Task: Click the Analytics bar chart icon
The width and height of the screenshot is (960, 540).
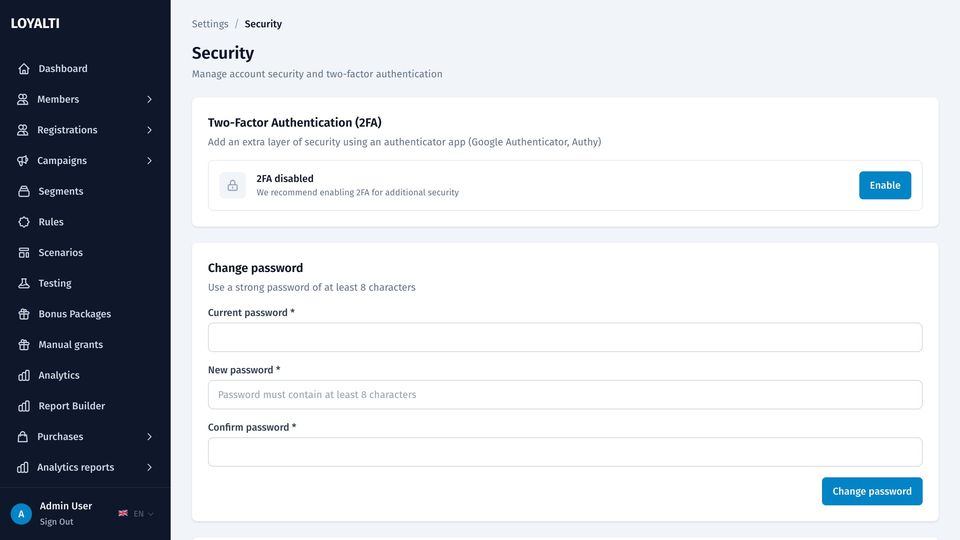Action: 24,375
